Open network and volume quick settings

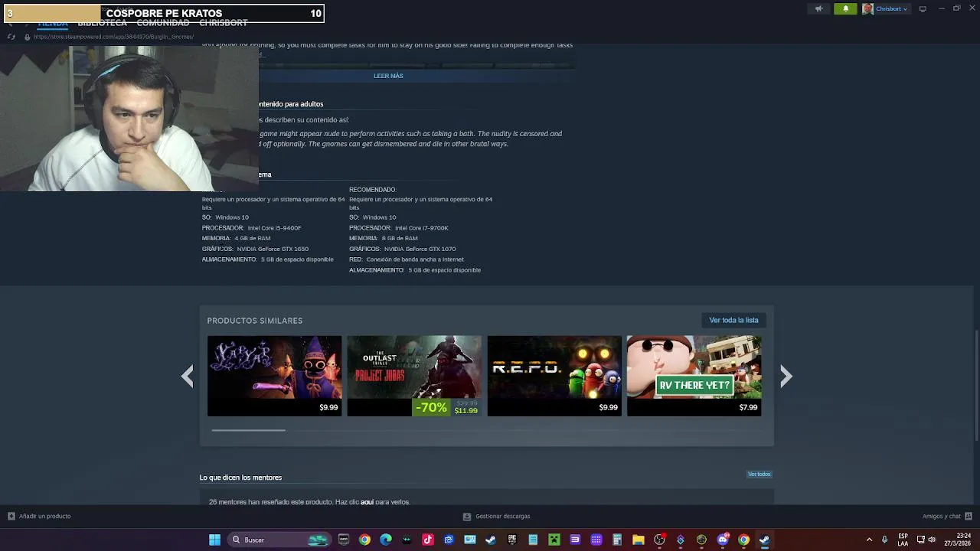[x=926, y=540]
